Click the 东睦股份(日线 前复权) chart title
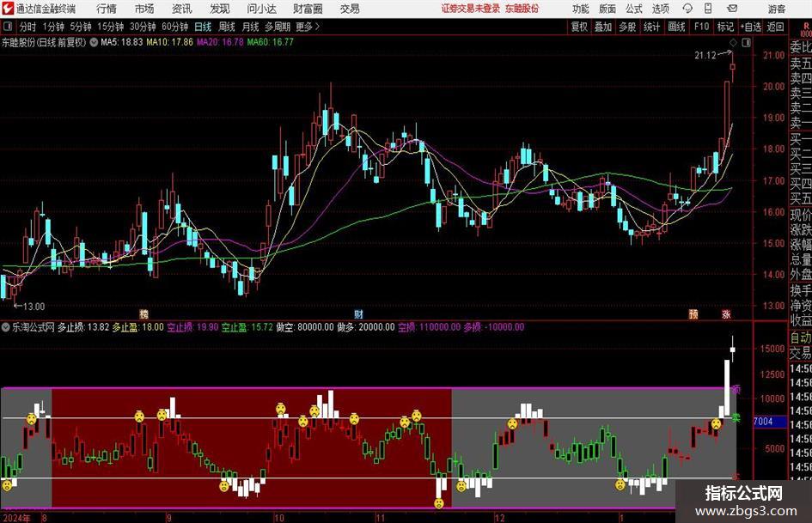The height and width of the screenshot is (523, 812). tap(44, 42)
